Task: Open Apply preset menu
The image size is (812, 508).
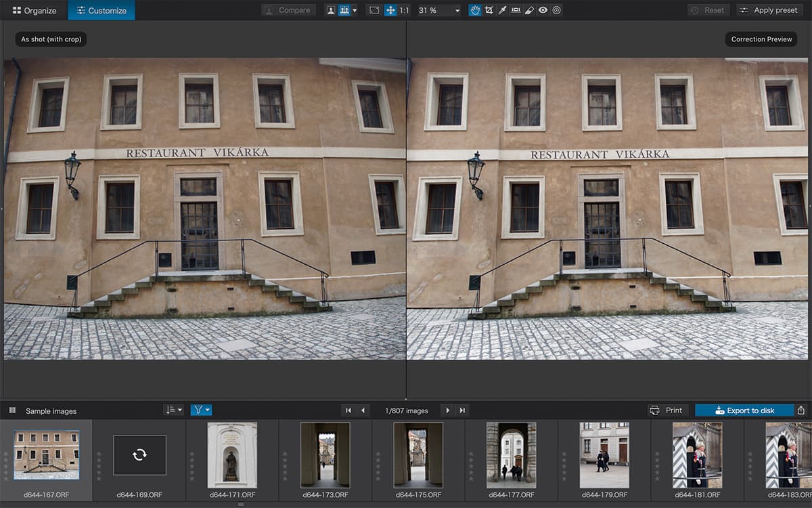Action: pos(769,10)
